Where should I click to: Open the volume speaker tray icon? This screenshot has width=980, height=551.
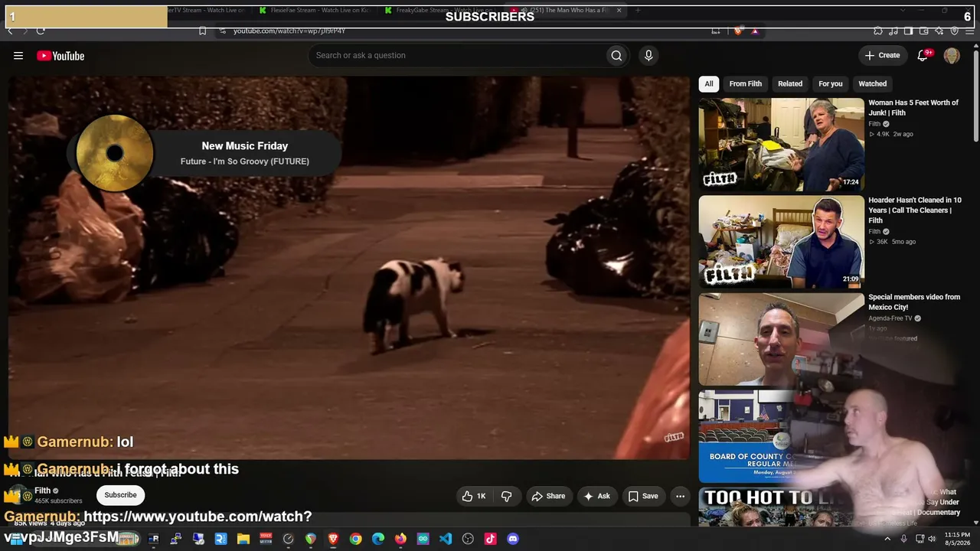[932, 539]
